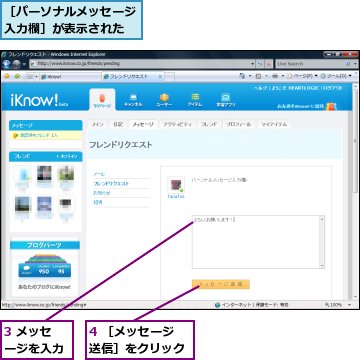The height and width of the screenshot is (360, 360).
Task: Open the アイテム navigation icon
Action: pos(195,100)
